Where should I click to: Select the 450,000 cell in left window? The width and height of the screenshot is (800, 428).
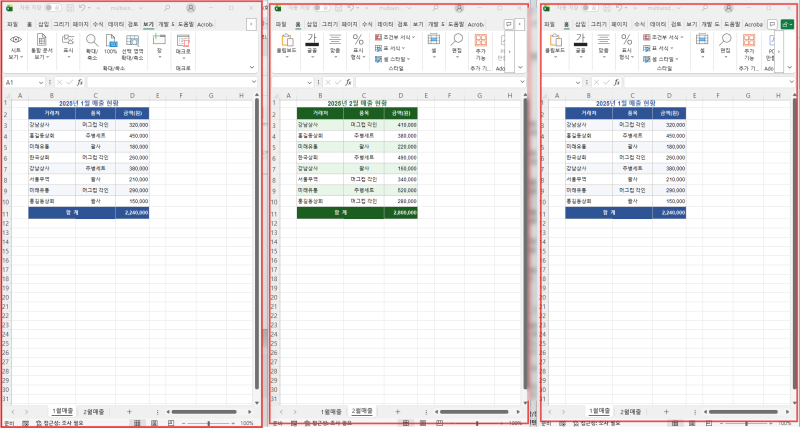tap(132, 136)
